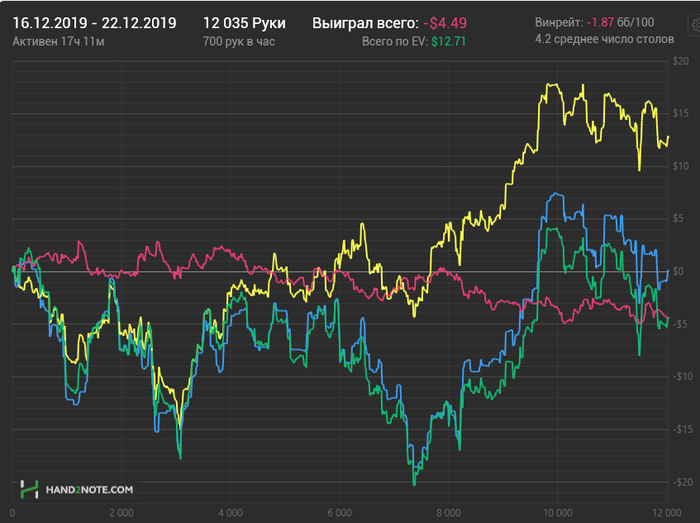Click the '700 рук в час' text

[x=239, y=42]
